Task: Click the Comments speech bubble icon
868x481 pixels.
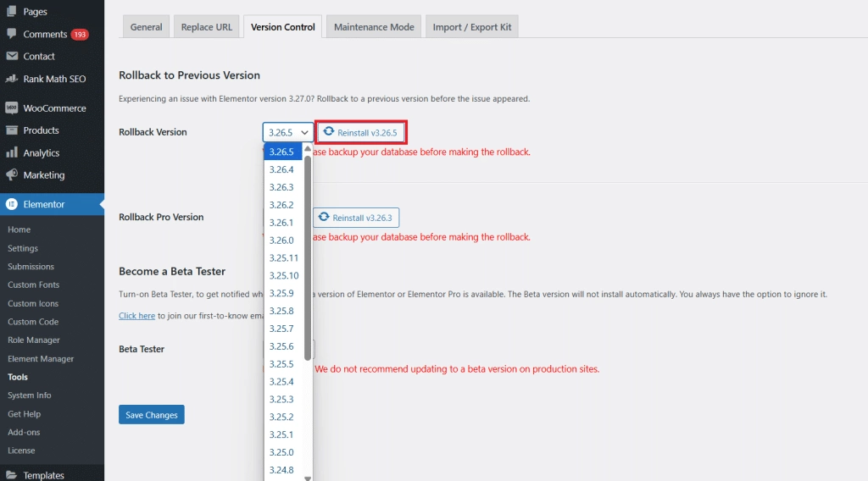Action: coord(11,34)
